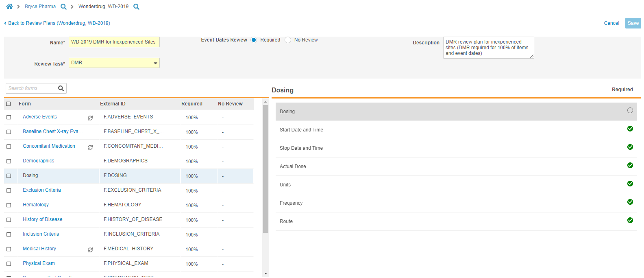This screenshot has width=644, height=278.
Task: Click the Save button
Action: click(633, 23)
